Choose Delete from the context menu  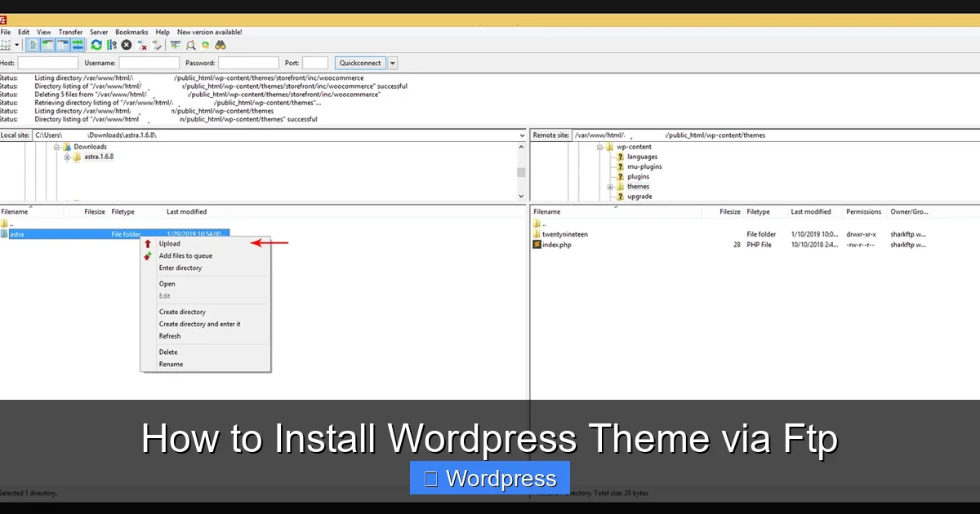[x=205, y=352]
